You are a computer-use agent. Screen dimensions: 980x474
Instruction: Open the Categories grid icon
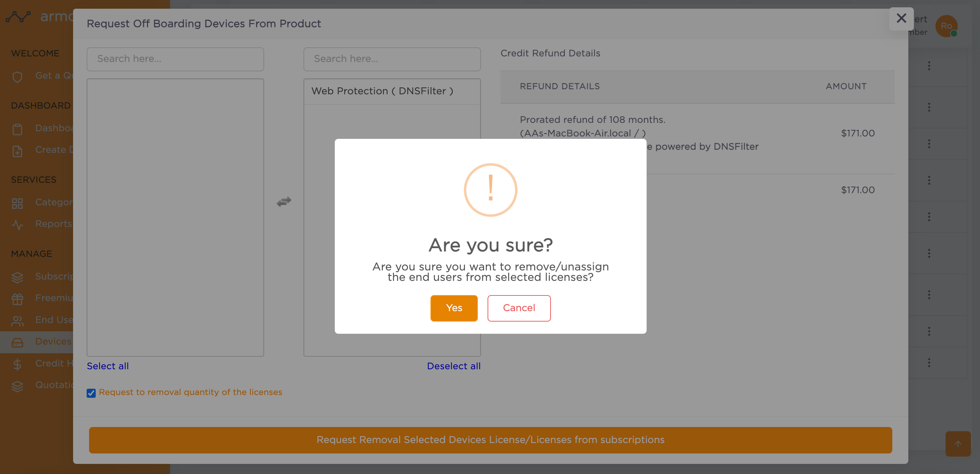click(17, 203)
